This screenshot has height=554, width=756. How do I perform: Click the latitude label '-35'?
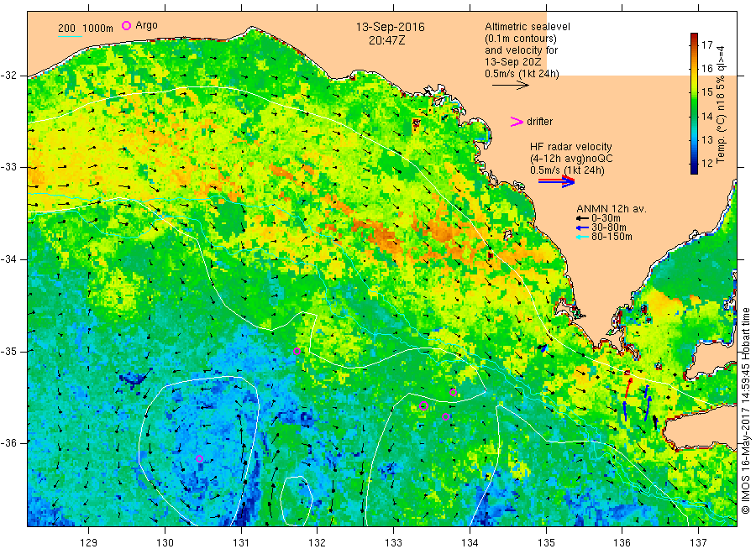[x=8, y=351]
